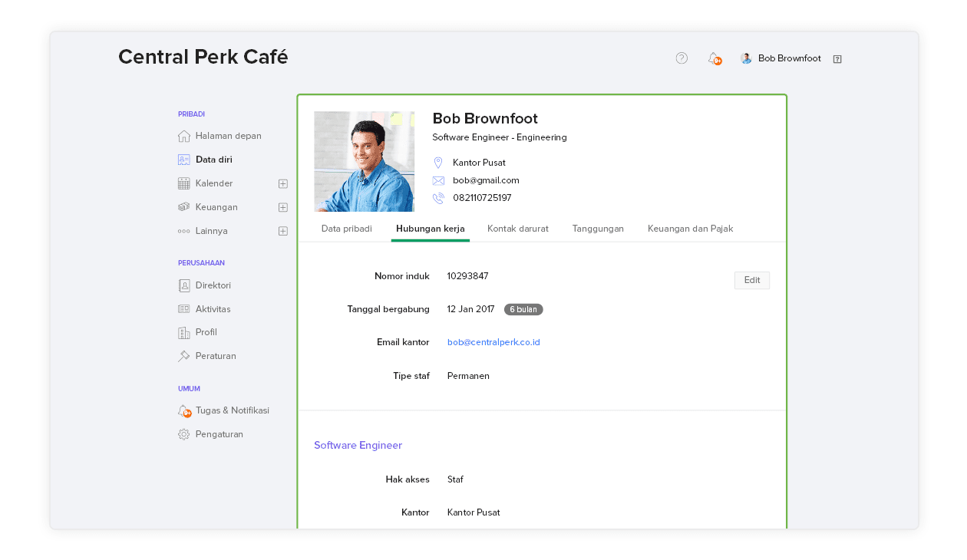The image size is (967, 560).
Task: Click the phone number 082110725197
Action: [x=482, y=198]
